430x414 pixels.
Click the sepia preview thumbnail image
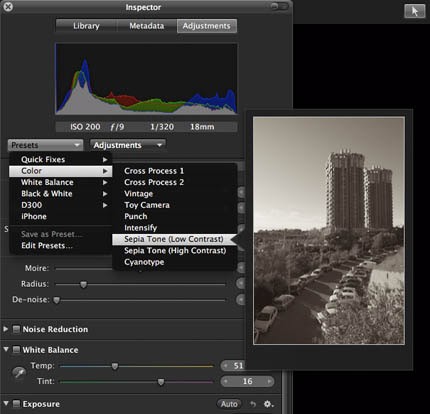(329, 230)
